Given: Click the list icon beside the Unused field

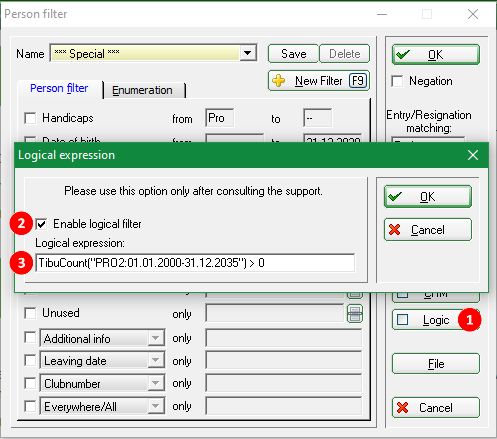Looking at the screenshot, I should (355, 314).
